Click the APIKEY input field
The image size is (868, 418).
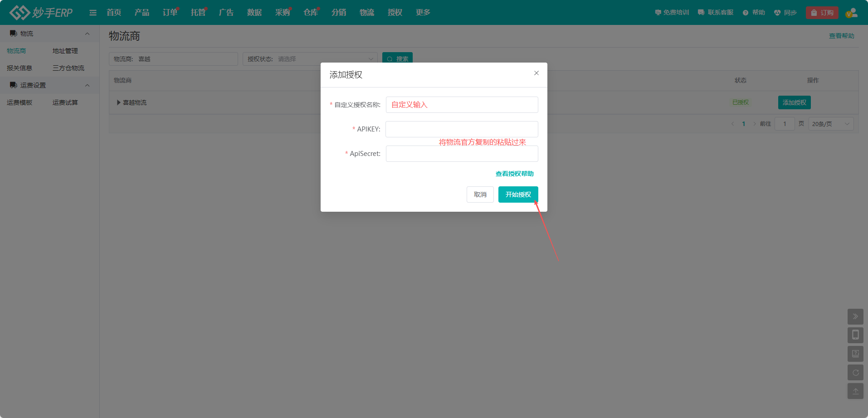tap(462, 129)
